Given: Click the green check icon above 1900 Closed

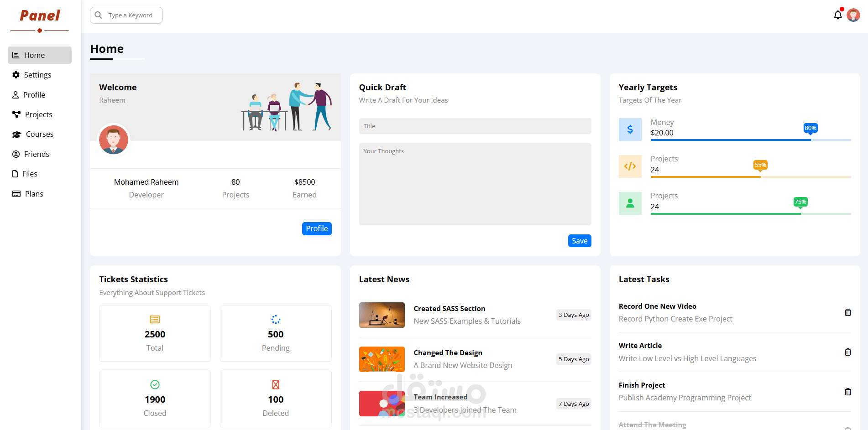Looking at the screenshot, I should coord(155,385).
